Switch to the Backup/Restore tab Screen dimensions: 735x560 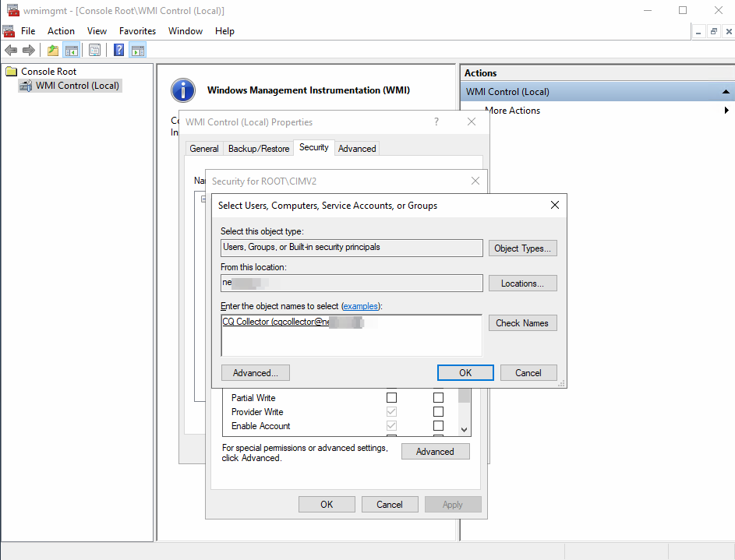[x=259, y=149]
